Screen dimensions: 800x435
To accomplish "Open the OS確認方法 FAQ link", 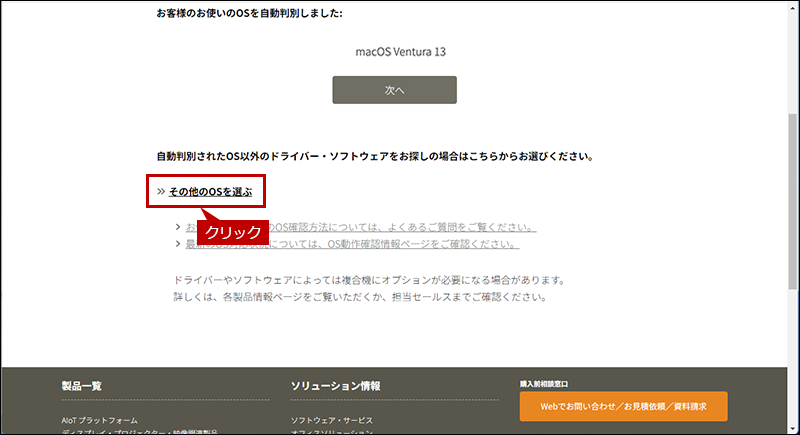I will (361, 227).
